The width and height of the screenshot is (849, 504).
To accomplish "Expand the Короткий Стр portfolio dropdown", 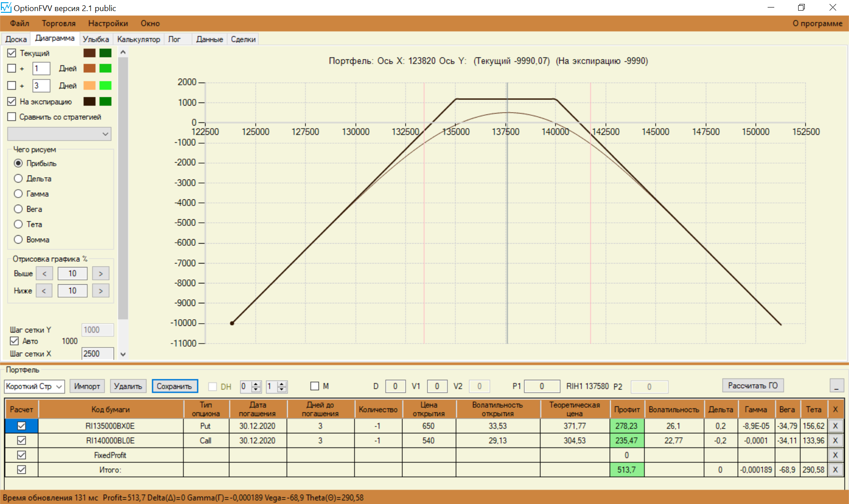I will pyautogui.click(x=60, y=386).
